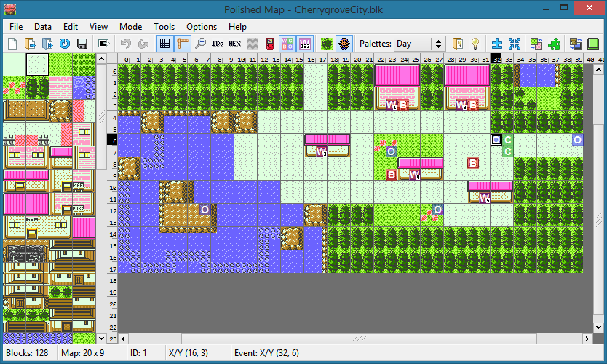Toggle the grid overlay button

[x=165, y=44]
